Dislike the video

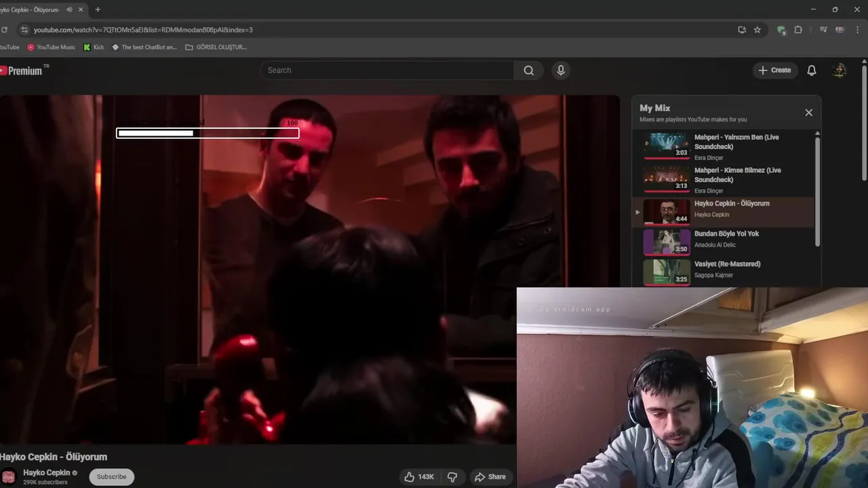pos(452,477)
